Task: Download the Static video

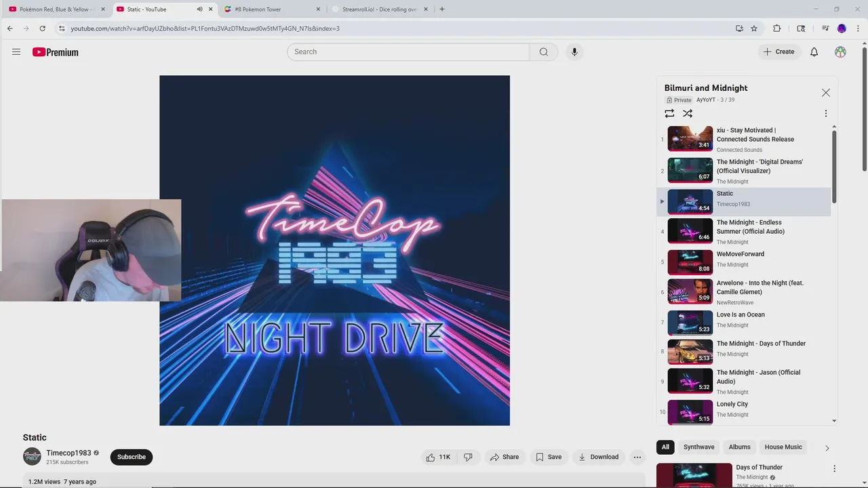Action: point(598,457)
